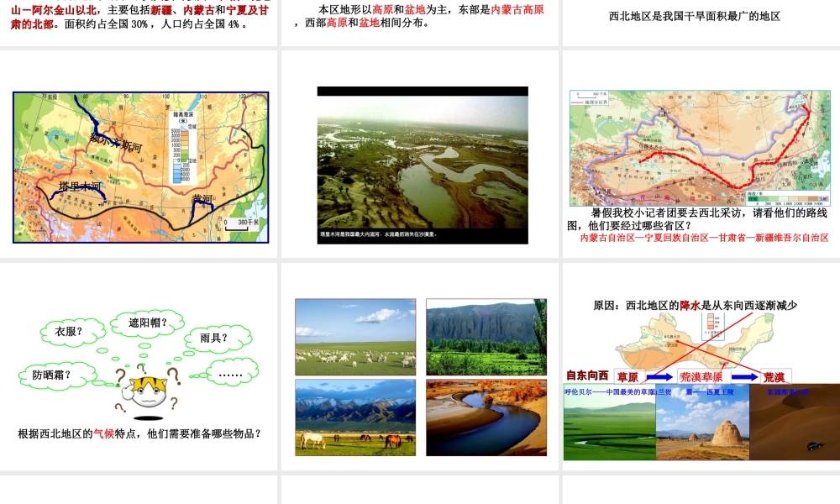840x504 pixels.
Task: Click the red word 气候 in the question
Action: coord(104,433)
